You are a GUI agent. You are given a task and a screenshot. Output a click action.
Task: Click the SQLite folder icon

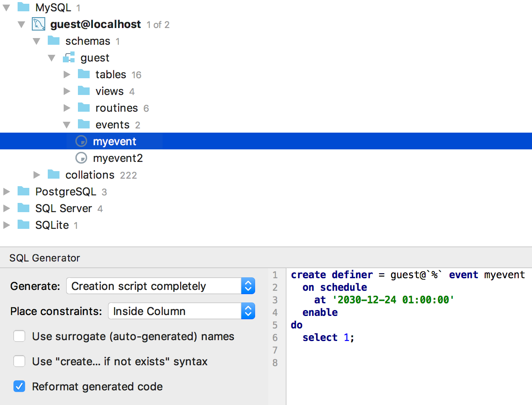click(x=23, y=225)
